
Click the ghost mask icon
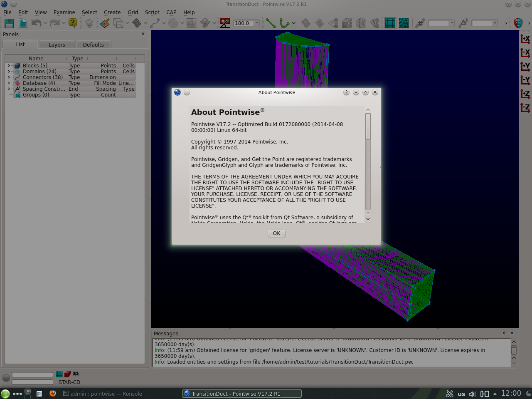(x=204, y=23)
